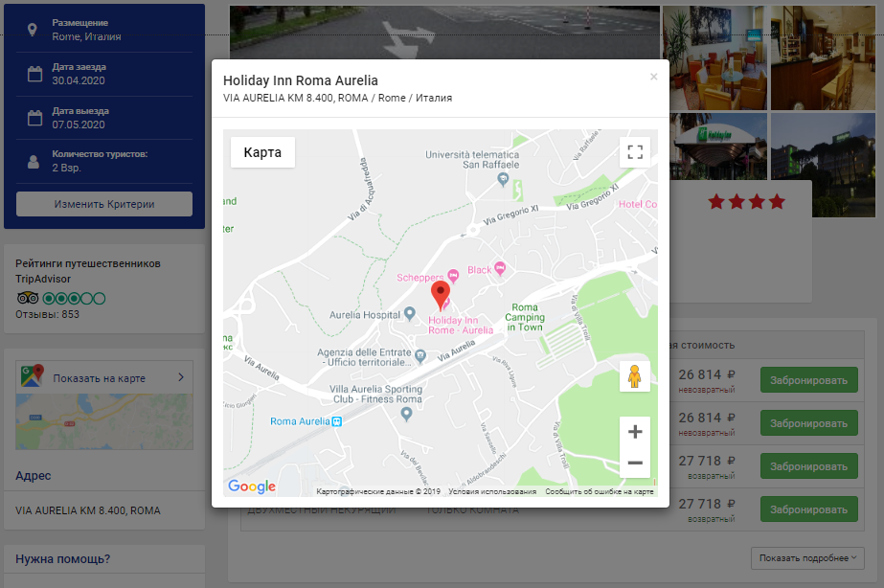Click Забронировать for first 27 718 ₽ room

[809, 466]
